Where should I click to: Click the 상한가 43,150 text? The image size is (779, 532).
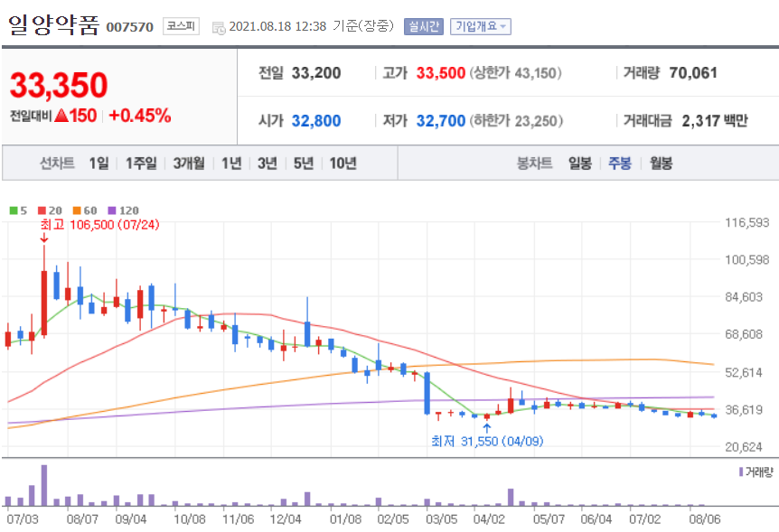click(x=515, y=73)
